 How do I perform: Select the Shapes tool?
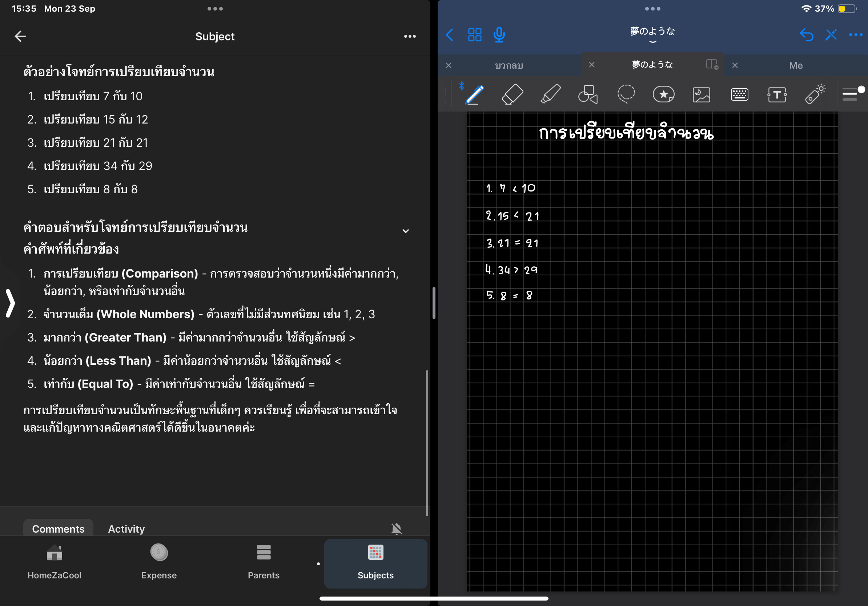[588, 94]
